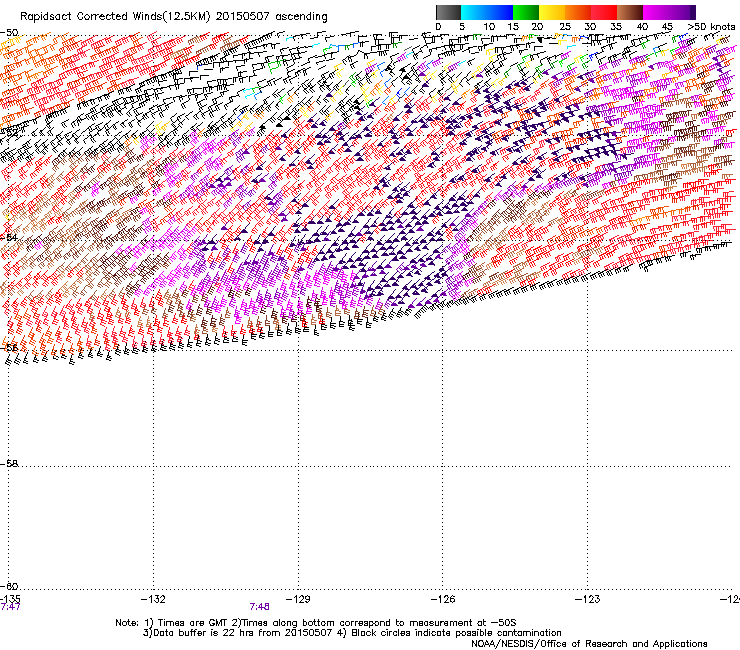
Task: Click the '>50 knots' legend label
Action: [x=711, y=27]
